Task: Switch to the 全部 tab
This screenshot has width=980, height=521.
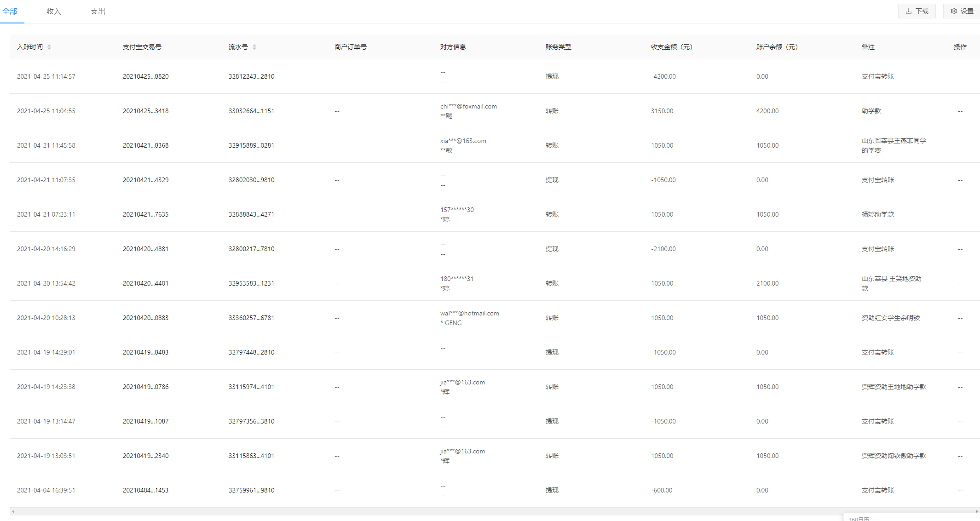Action: coord(10,11)
